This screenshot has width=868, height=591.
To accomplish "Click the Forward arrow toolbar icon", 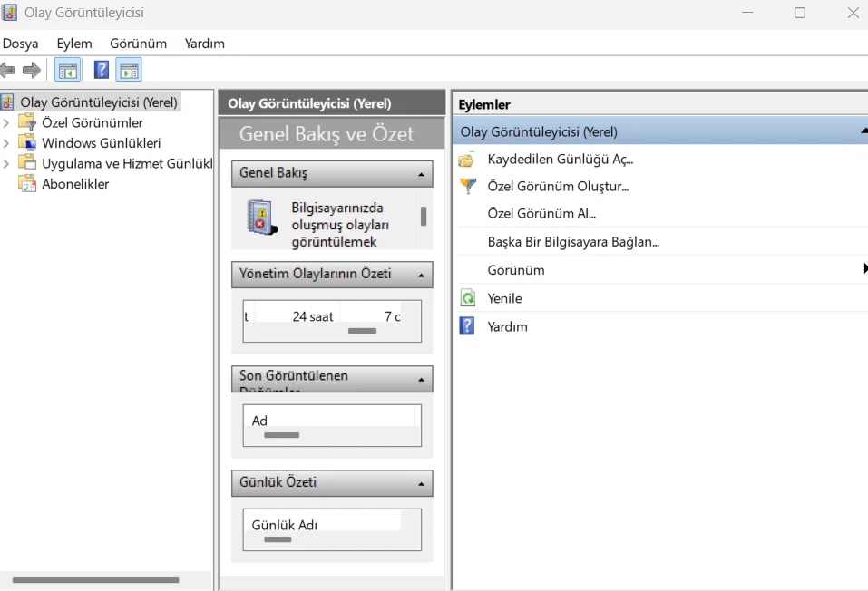I will [32, 71].
